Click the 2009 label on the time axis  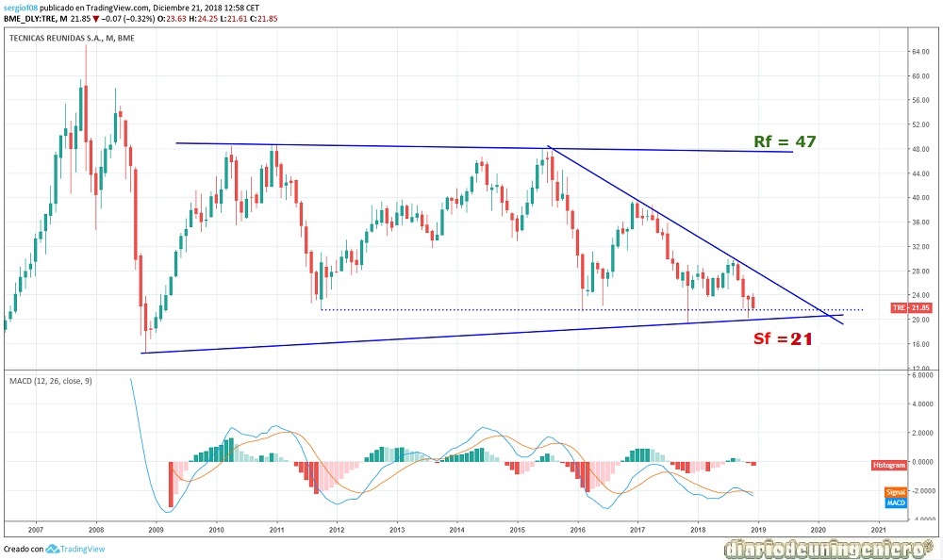coord(156,530)
